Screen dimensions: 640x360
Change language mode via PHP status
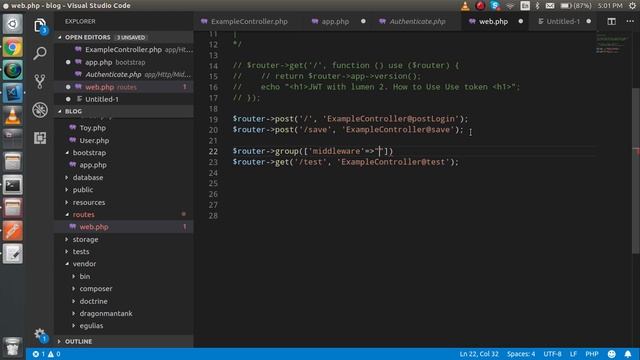coord(591,354)
